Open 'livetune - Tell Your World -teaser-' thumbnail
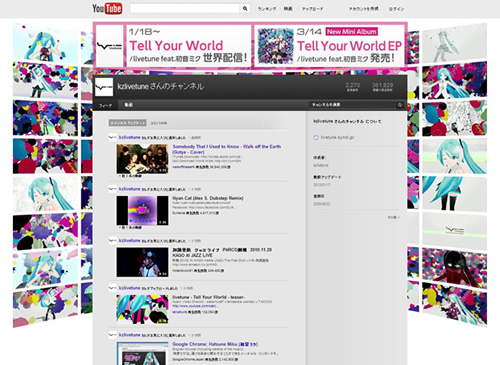This screenshot has width=500, height=365. 142,309
